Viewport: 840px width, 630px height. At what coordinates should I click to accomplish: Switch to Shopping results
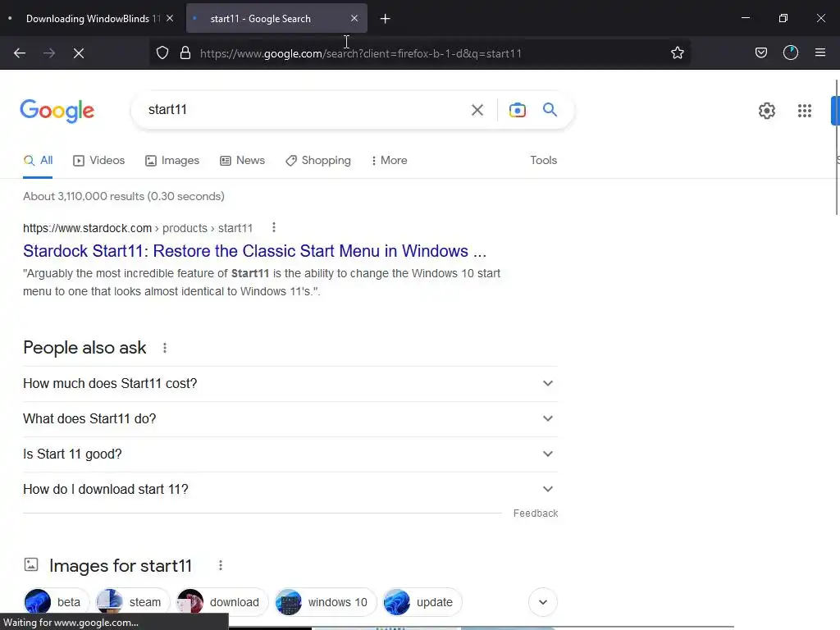point(318,160)
